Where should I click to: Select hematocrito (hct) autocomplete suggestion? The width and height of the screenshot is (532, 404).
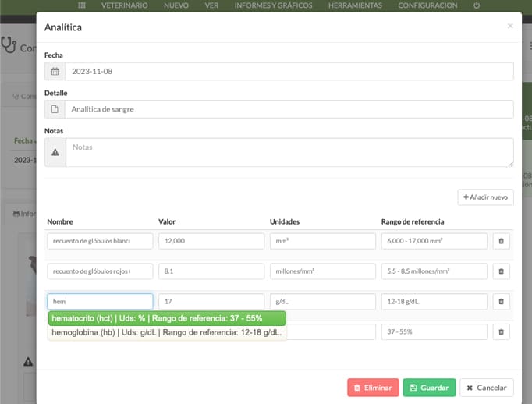(x=167, y=318)
